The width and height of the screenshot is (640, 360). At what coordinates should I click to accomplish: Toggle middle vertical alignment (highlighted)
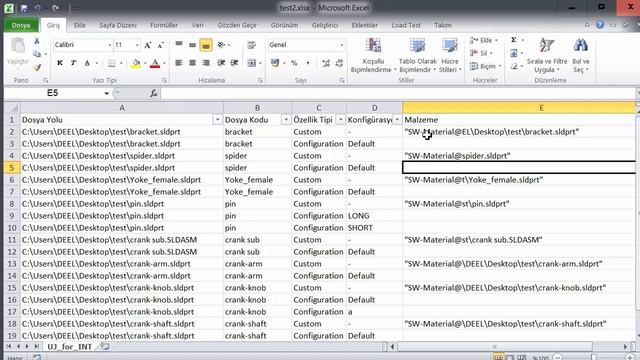tap(206, 45)
